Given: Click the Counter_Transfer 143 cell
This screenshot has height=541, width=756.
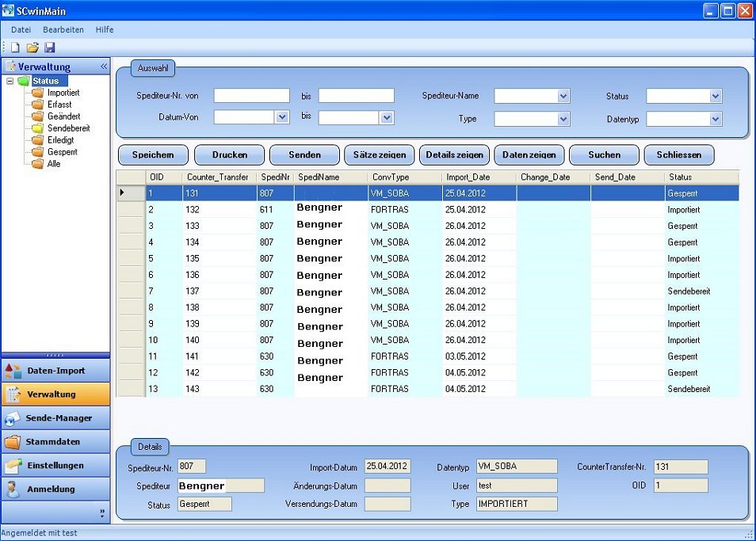Looking at the screenshot, I should 220,389.
